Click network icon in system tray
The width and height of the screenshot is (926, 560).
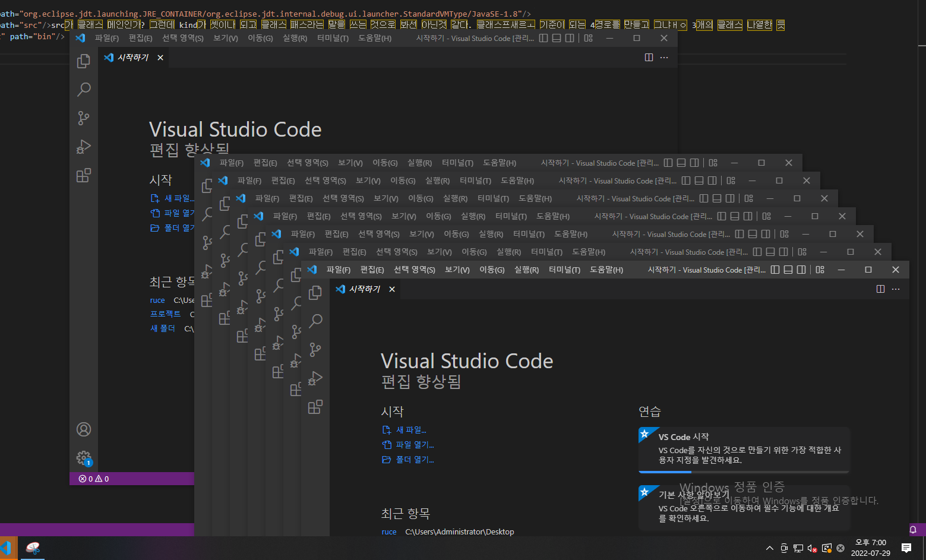tap(798, 548)
